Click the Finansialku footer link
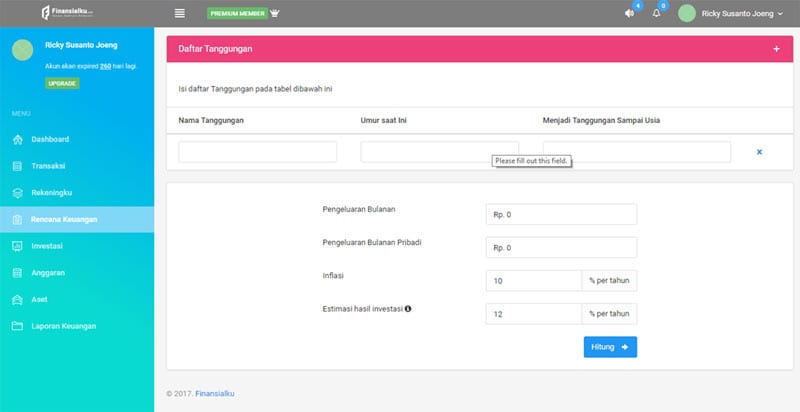This screenshot has width=800, height=412. [215, 393]
